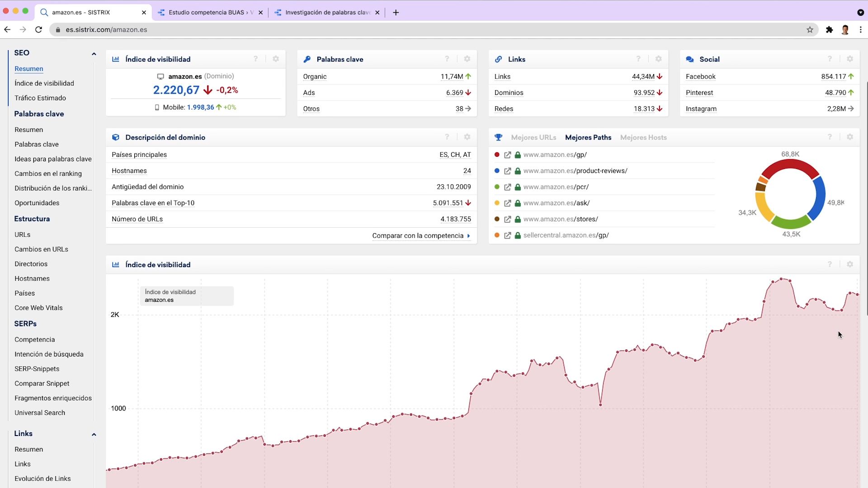Click help icon in Social card

[829, 59]
